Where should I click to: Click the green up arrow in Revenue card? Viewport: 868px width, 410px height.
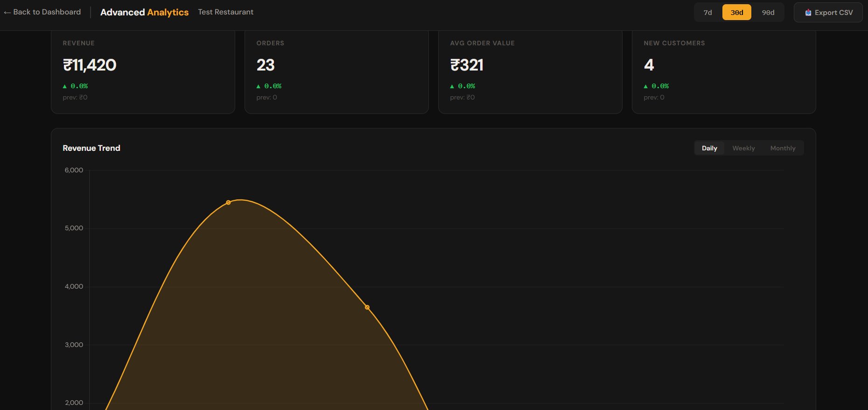pyautogui.click(x=65, y=86)
